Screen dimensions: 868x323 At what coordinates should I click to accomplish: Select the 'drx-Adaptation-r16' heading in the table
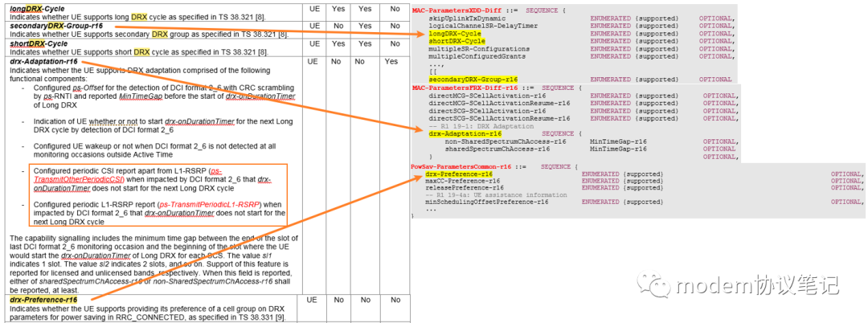click(43, 61)
